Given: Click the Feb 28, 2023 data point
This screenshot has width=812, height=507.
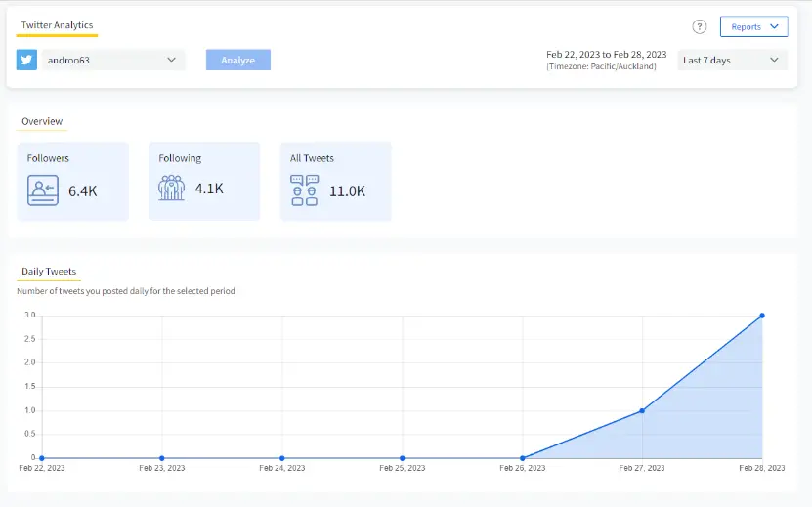Looking at the screenshot, I should pyautogui.click(x=762, y=316).
